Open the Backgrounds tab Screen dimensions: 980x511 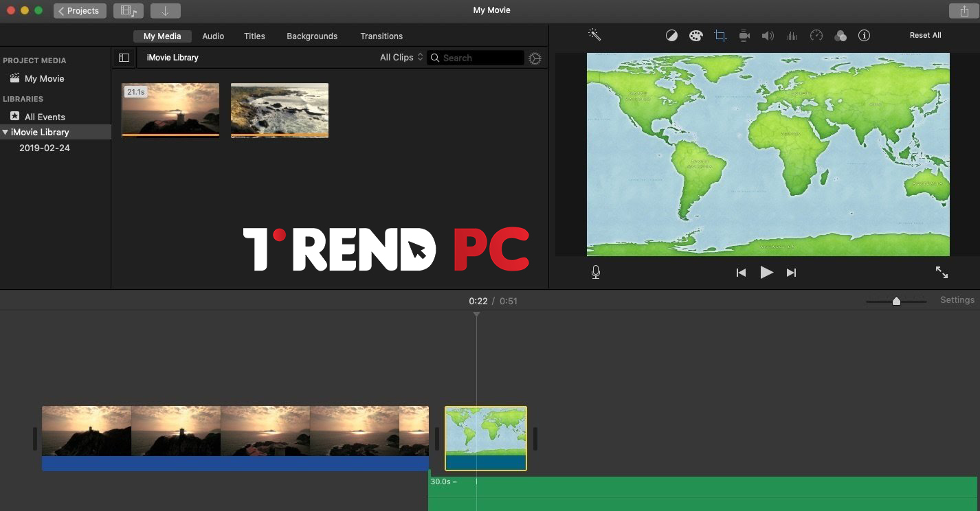pyautogui.click(x=312, y=36)
